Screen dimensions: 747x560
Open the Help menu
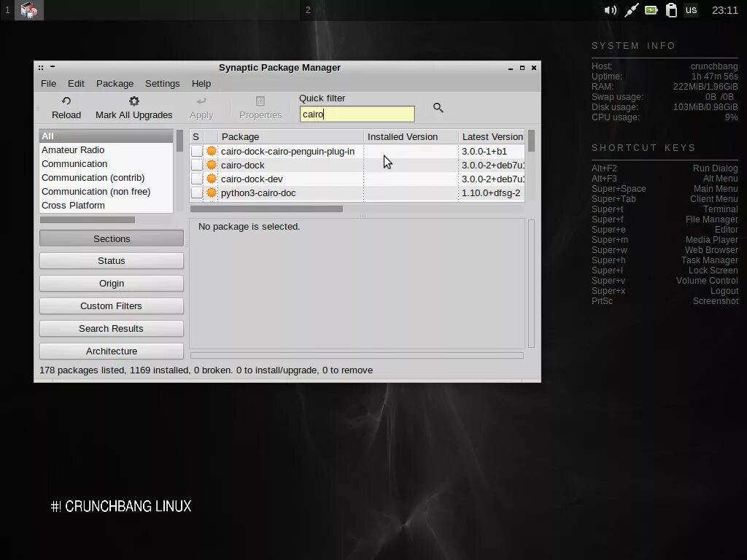click(201, 83)
